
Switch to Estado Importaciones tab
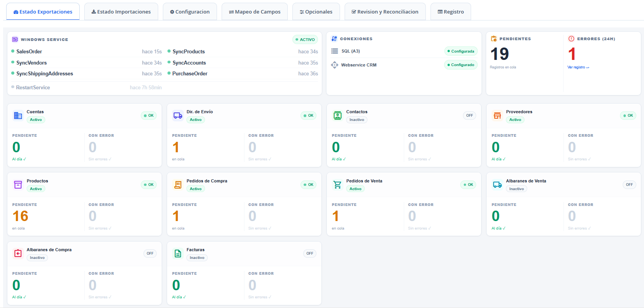click(x=121, y=12)
